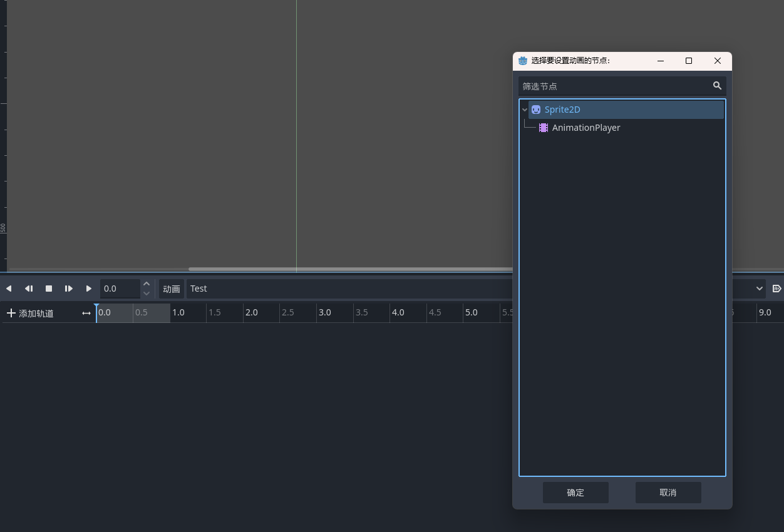Viewport: 784px width, 532px height.
Task: Play animation from start
Action: click(69, 289)
